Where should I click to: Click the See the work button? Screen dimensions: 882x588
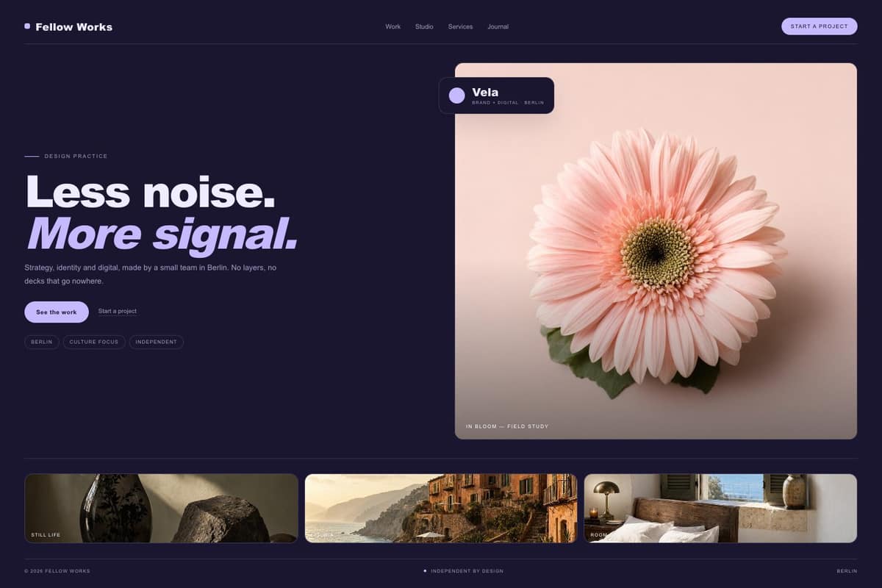(x=57, y=312)
